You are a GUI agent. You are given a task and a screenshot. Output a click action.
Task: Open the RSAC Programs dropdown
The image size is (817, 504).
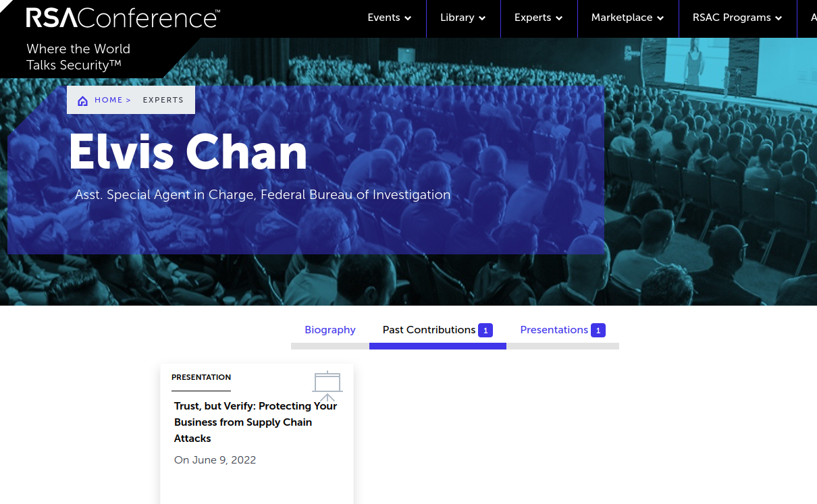[737, 18]
